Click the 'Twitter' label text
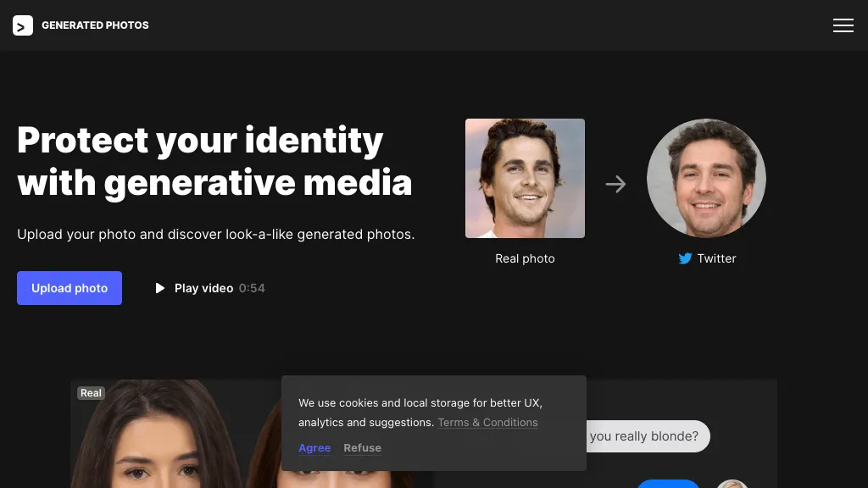Screen dimensions: 868x488 point(716,258)
